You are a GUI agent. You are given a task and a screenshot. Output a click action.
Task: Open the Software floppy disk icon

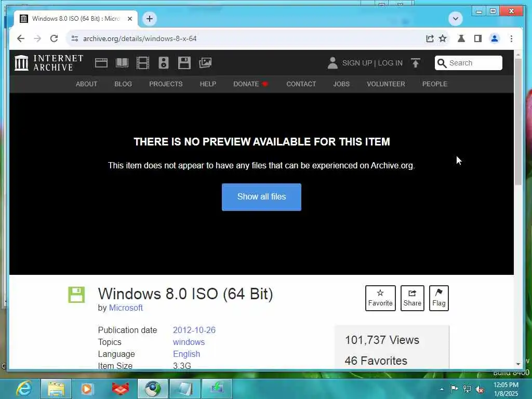click(184, 63)
